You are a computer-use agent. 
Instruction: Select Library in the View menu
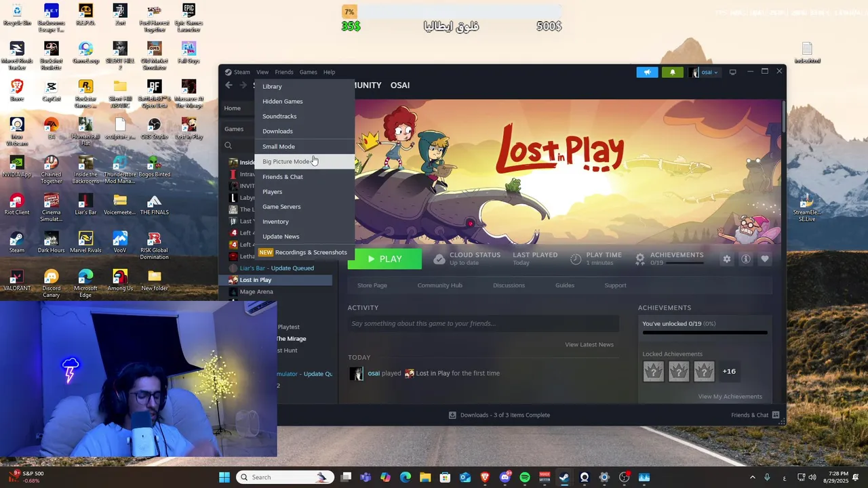point(304,86)
